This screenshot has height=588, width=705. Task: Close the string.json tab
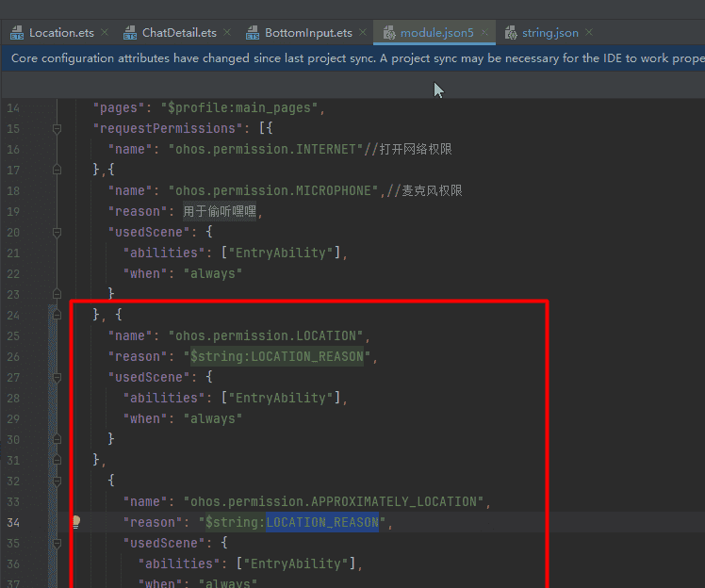click(x=589, y=33)
